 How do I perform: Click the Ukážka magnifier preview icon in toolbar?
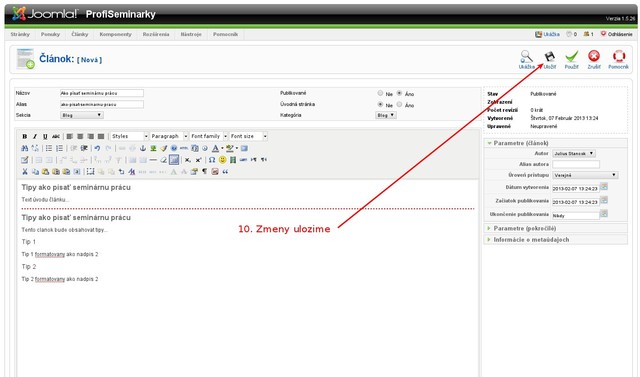coord(527,56)
